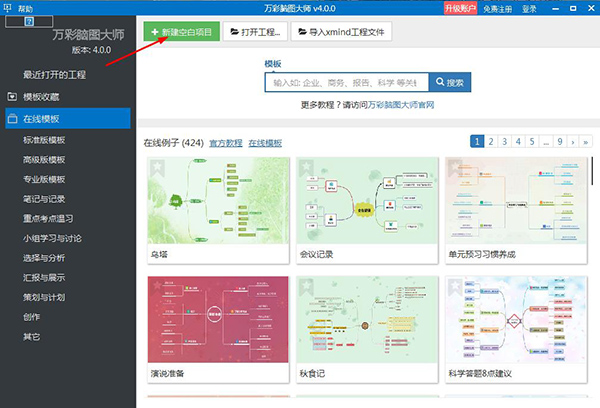The image size is (600, 408).
Task: Click the New Blank Project button
Action: tap(180, 32)
